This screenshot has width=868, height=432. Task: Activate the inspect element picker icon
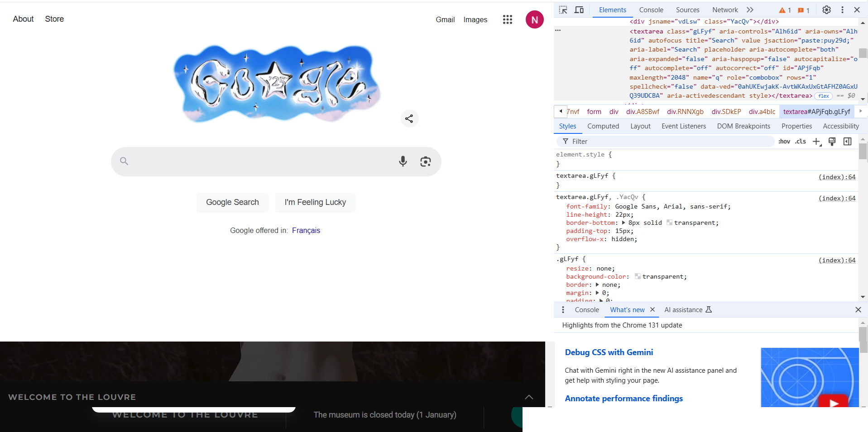pos(563,10)
